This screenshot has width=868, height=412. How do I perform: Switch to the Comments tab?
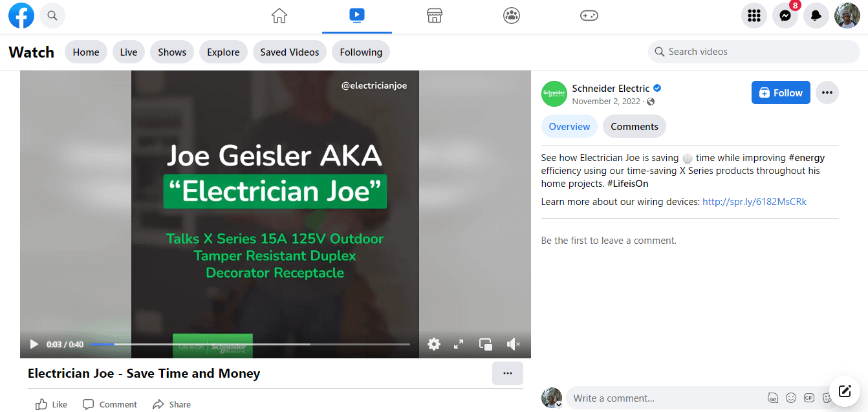634,127
